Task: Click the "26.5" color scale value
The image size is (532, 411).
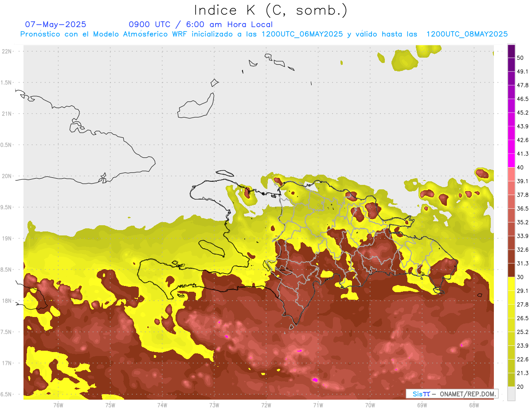Action: click(523, 318)
